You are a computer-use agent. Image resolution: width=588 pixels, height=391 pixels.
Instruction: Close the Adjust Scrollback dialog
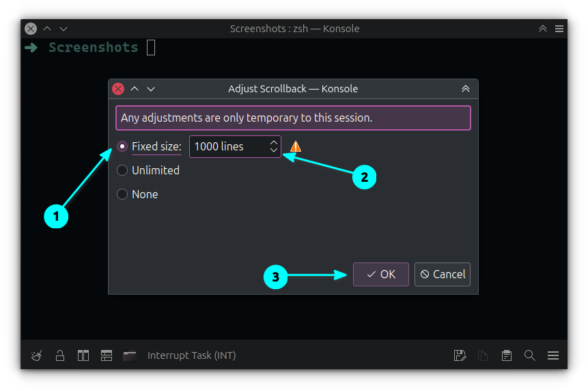tap(118, 89)
